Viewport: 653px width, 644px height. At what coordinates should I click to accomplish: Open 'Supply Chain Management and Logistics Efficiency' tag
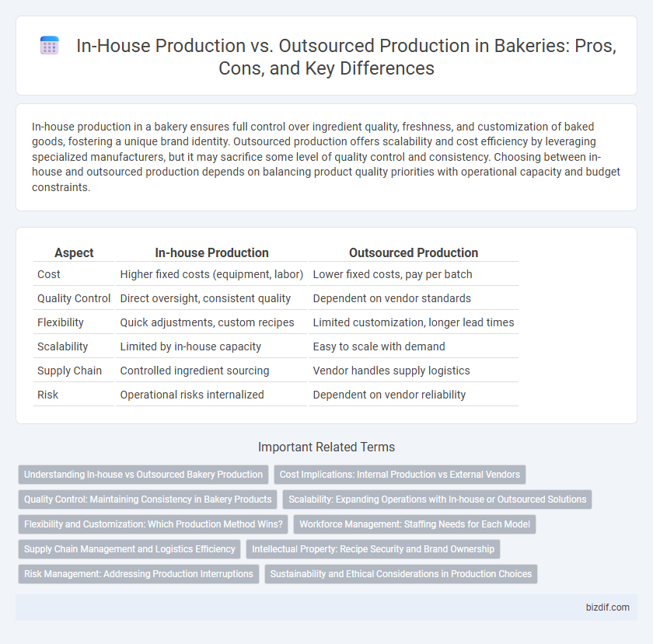tap(130, 549)
